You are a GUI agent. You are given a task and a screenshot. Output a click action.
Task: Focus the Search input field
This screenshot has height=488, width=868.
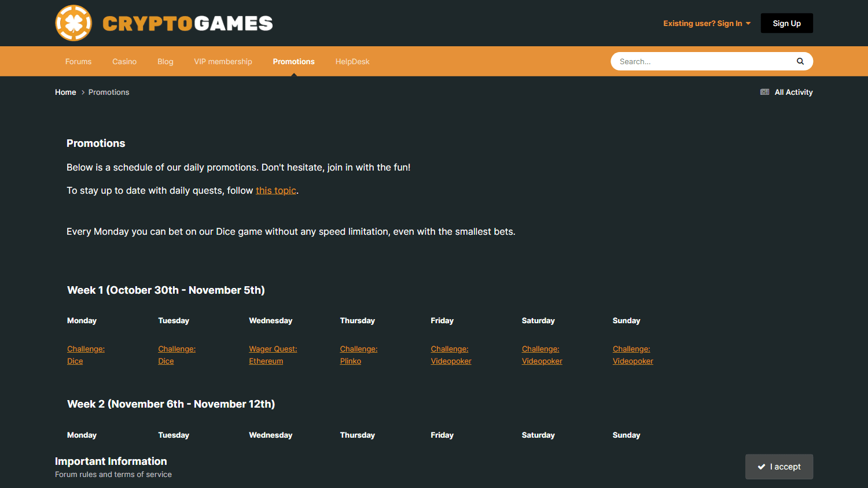(703, 61)
